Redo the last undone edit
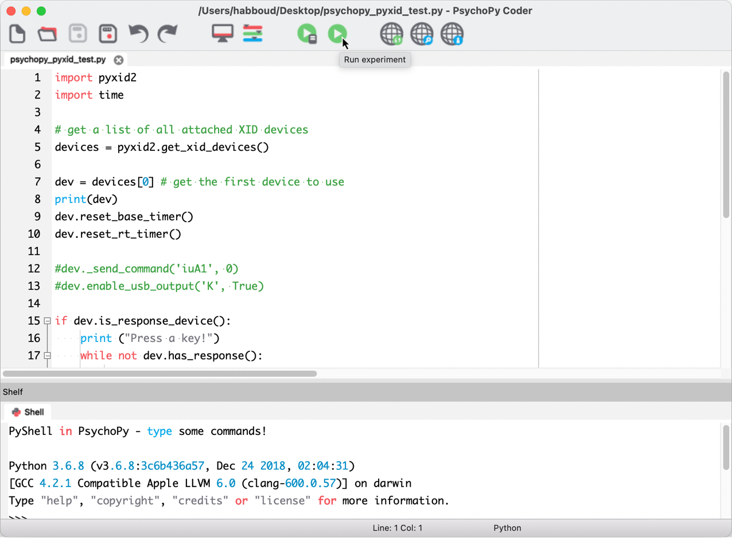Viewport: 732px width, 560px height. tap(168, 34)
